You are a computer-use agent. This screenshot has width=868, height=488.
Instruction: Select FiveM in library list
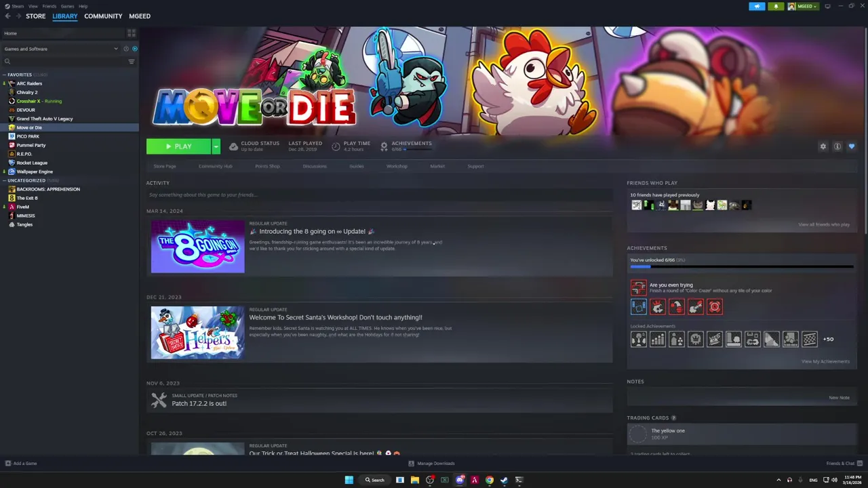(x=22, y=207)
